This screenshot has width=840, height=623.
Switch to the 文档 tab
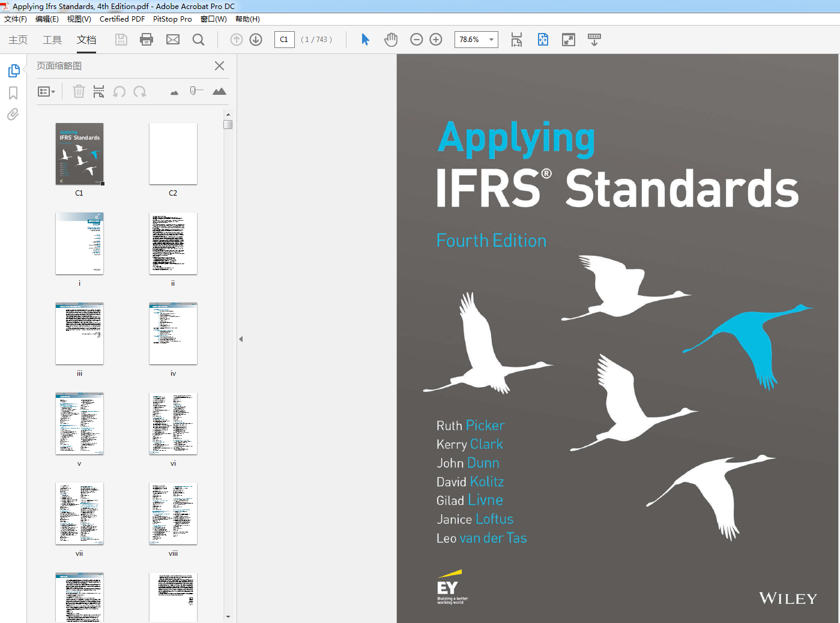click(x=86, y=40)
